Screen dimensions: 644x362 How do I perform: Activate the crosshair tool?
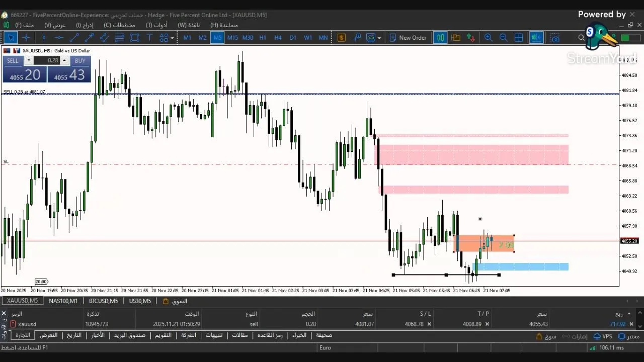coord(26,38)
